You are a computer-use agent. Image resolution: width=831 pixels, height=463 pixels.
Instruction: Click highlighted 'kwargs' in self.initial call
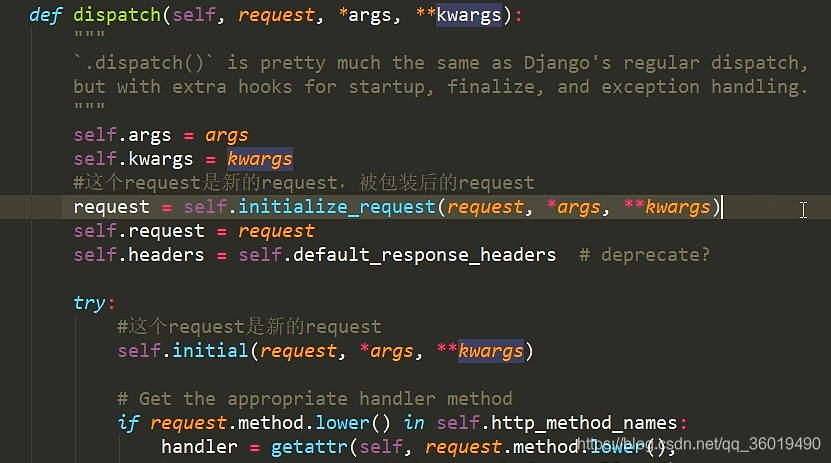(x=491, y=351)
